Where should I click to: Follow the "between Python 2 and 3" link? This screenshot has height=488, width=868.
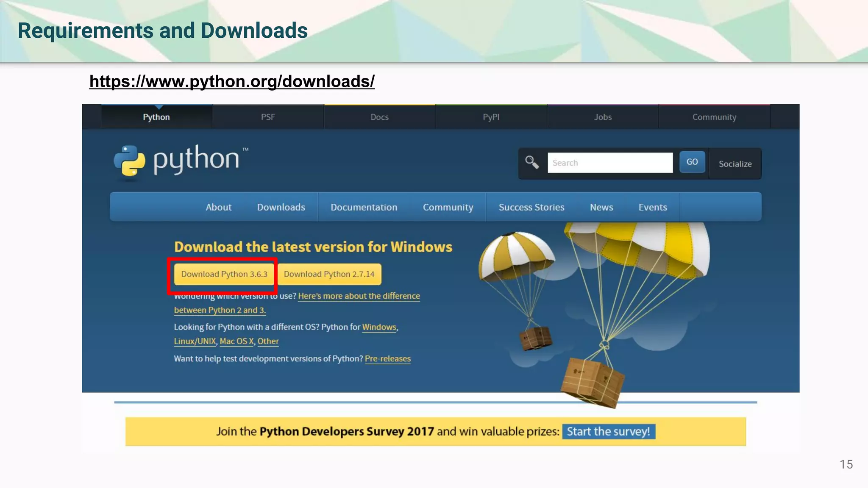click(x=220, y=310)
